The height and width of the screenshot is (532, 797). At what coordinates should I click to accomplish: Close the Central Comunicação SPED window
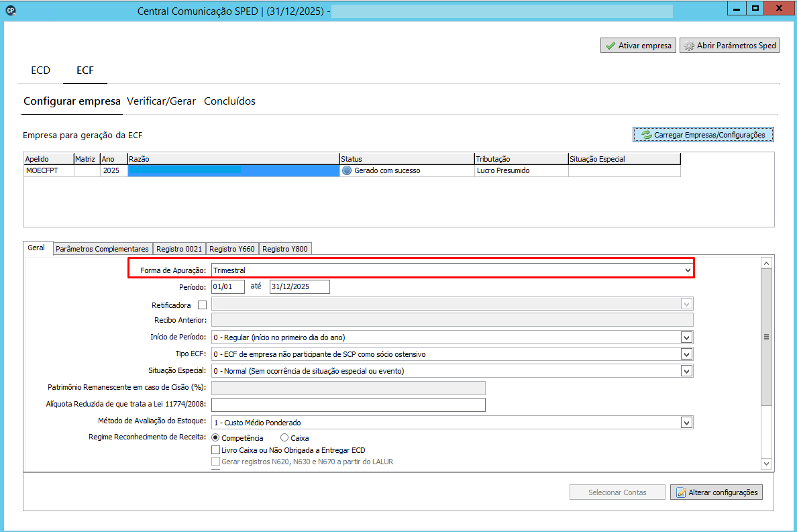pyautogui.click(x=779, y=9)
